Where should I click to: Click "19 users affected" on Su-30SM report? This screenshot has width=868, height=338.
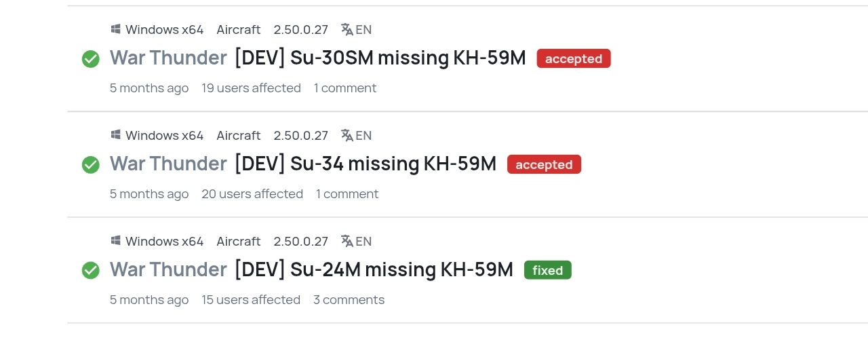[x=251, y=88]
